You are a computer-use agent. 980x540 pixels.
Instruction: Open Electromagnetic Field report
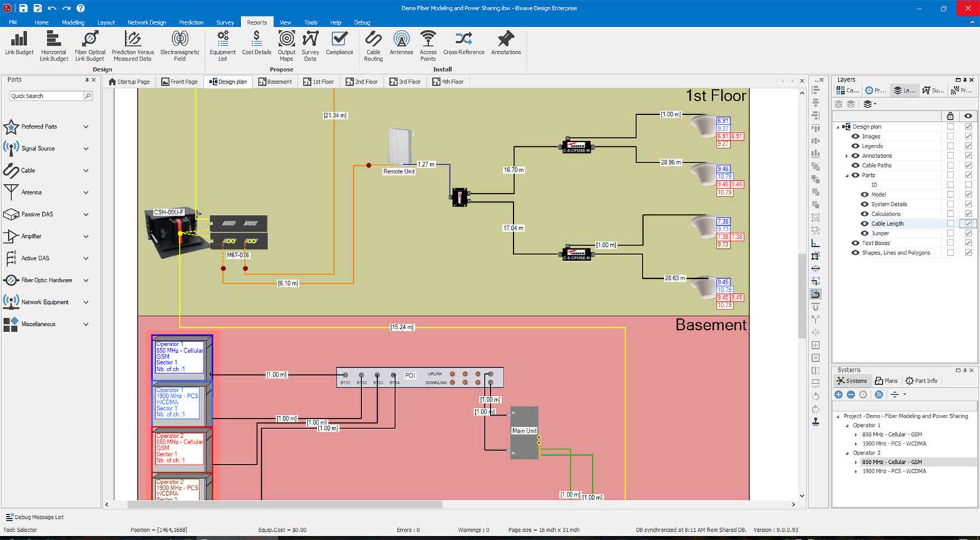click(180, 46)
